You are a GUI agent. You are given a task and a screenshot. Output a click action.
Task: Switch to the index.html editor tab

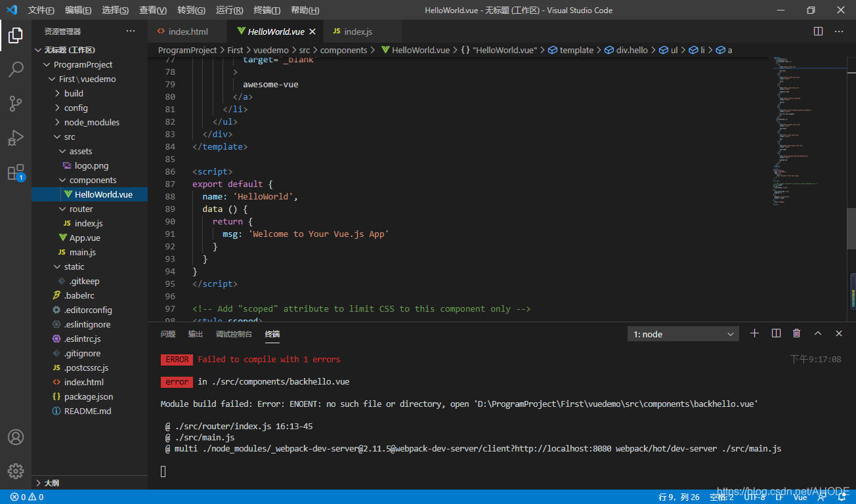click(x=188, y=31)
